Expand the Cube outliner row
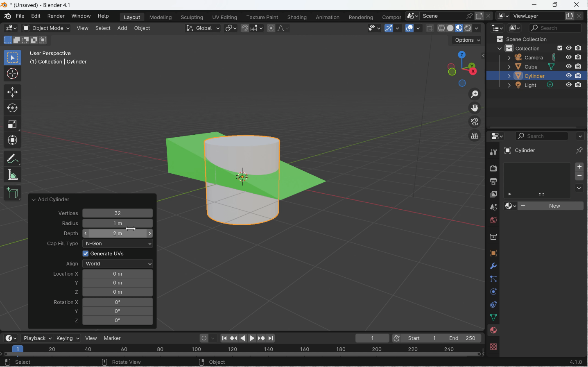588x367 pixels. [x=509, y=67]
